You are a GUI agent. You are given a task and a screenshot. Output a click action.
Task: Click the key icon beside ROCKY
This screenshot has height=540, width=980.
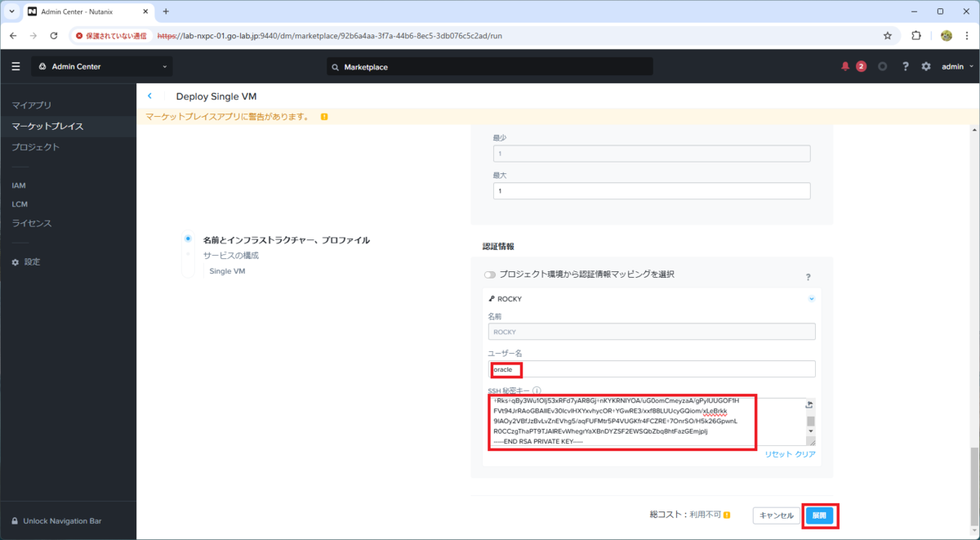492,299
